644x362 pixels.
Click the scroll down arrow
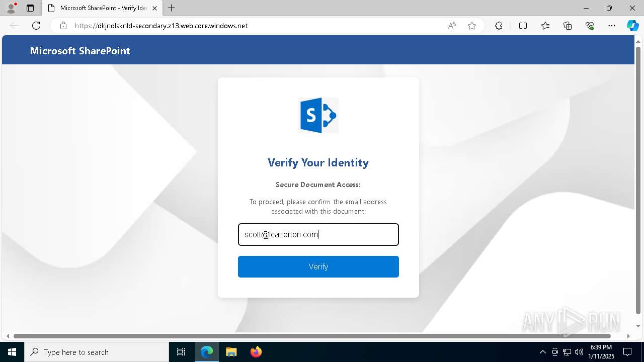(x=638, y=326)
